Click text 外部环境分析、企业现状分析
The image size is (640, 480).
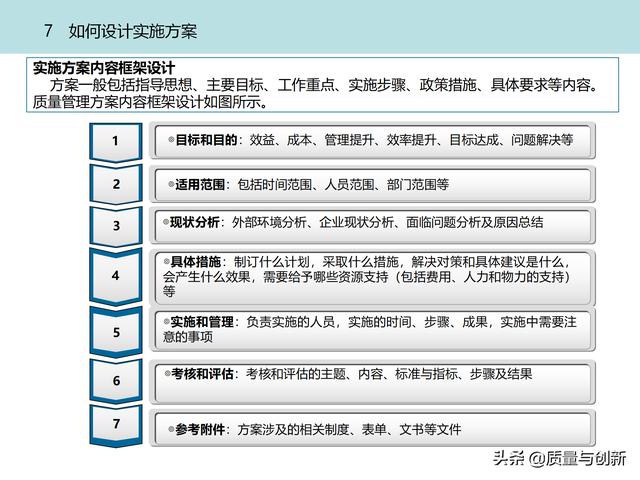[x=313, y=222]
